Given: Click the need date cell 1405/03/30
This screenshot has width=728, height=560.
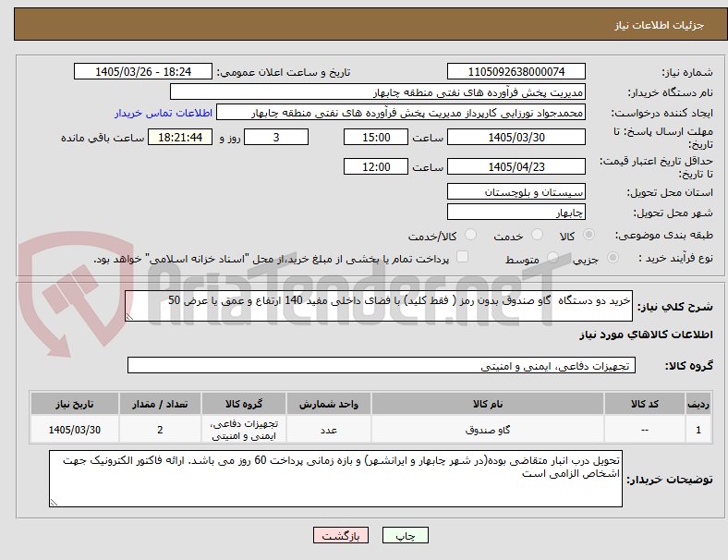Looking at the screenshot, I should (x=75, y=430).
